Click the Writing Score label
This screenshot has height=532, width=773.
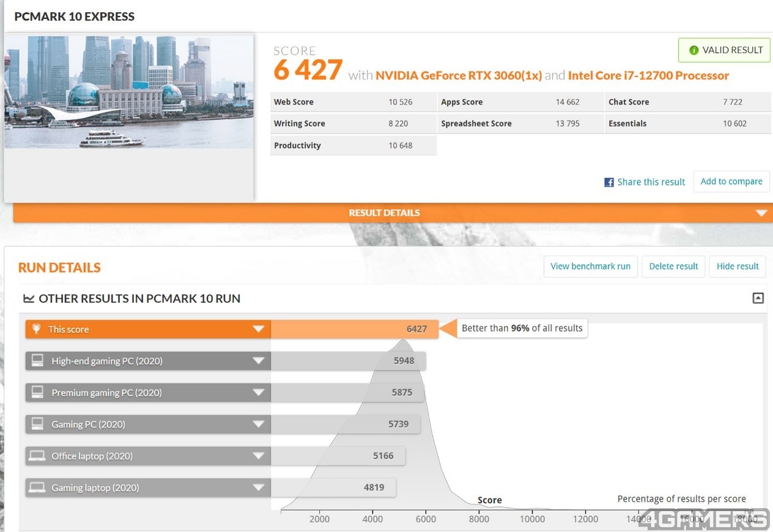300,124
